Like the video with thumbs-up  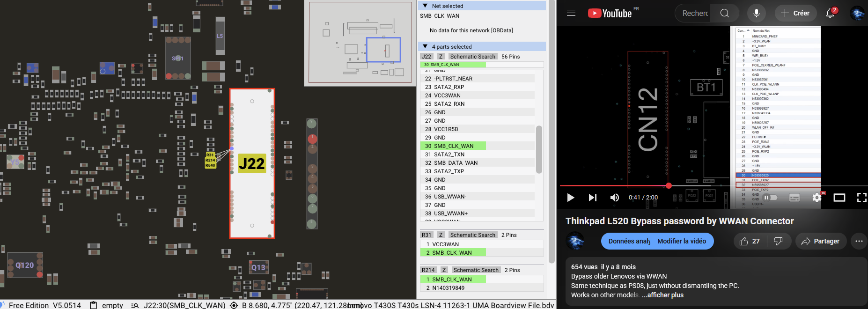(750, 241)
